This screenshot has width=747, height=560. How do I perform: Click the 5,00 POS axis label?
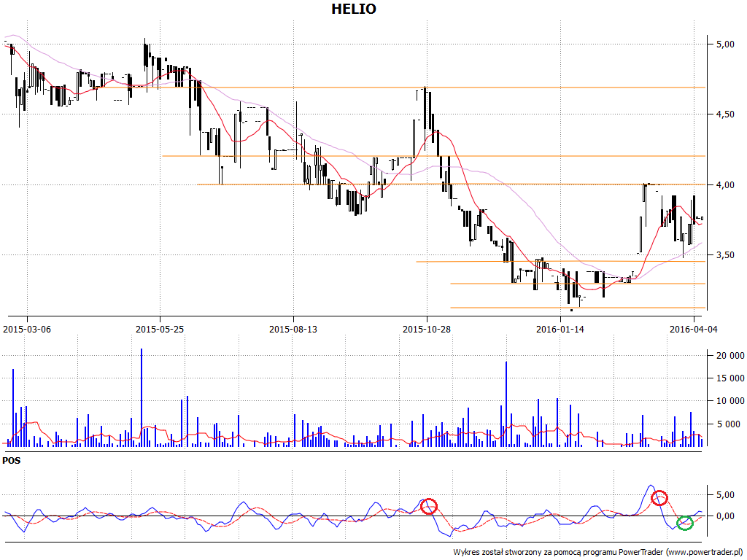pos(725,495)
